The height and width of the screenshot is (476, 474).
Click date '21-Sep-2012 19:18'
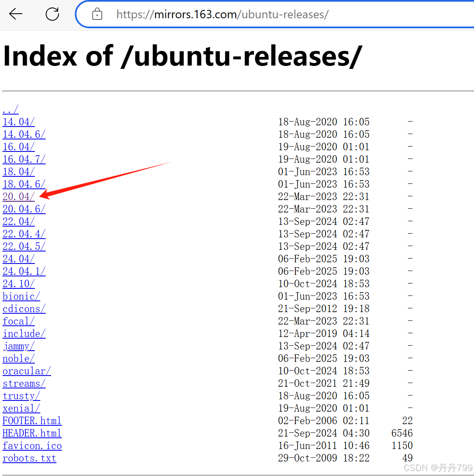(324, 309)
